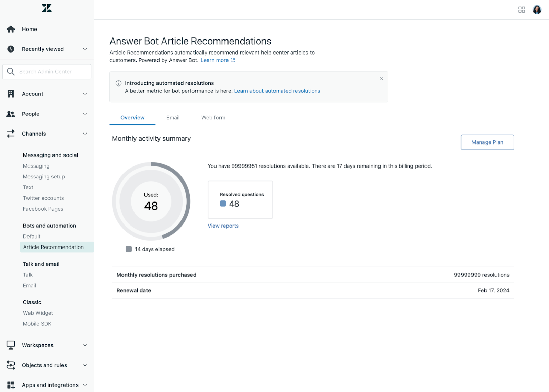Viewport: 549px width, 392px height.
Task: Click the Feb 17, 2024 renewal date
Action: pyautogui.click(x=493, y=290)
